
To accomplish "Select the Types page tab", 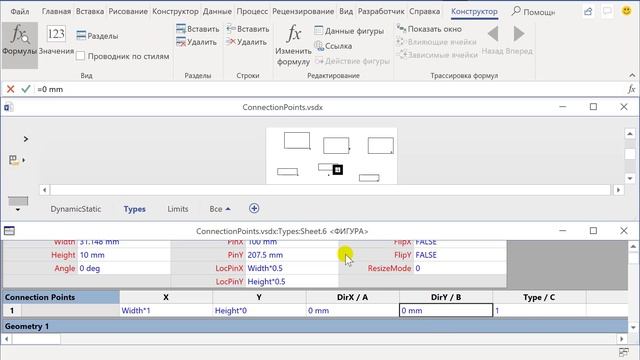I will (135, 209).
